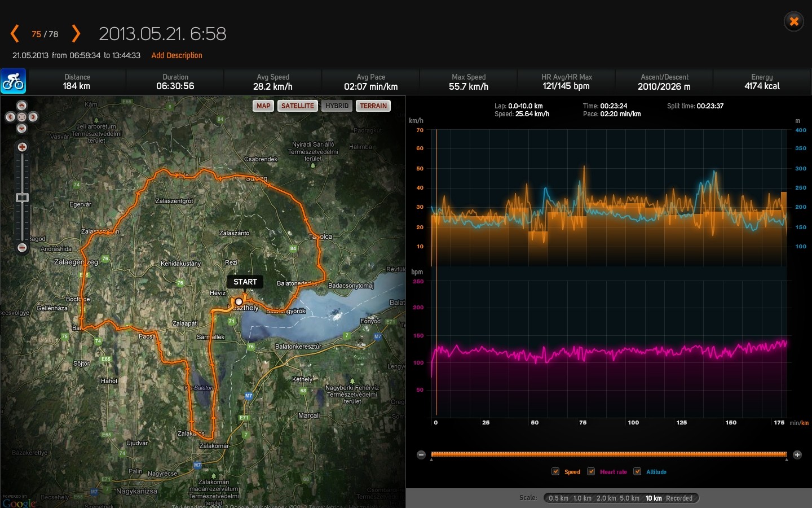Click the cycling sport icon

13,82
